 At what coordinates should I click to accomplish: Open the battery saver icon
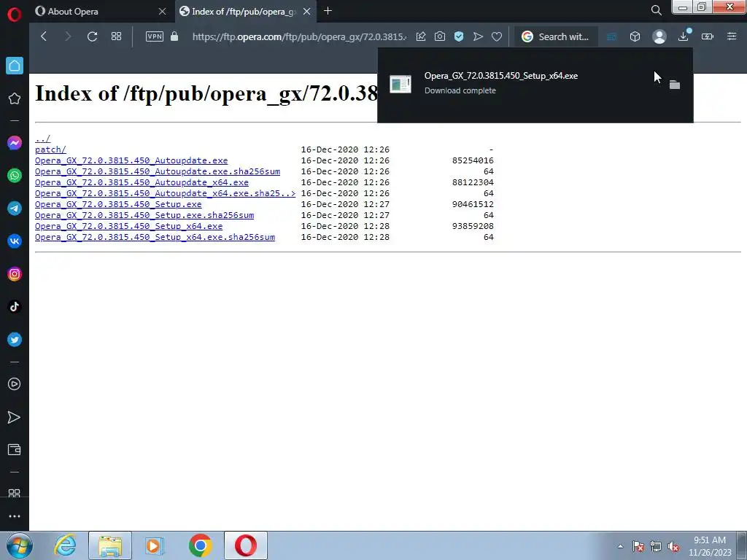tap(708, 36)
